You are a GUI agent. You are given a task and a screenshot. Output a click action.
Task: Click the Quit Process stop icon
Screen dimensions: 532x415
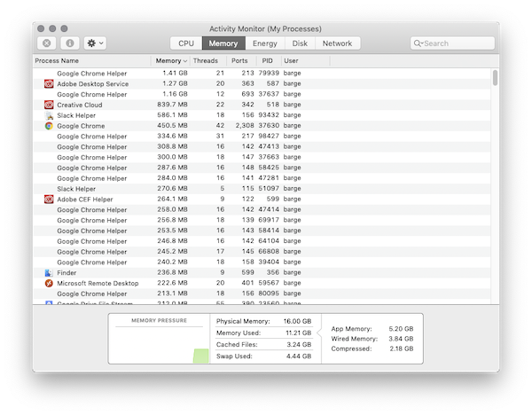[47, 43]
